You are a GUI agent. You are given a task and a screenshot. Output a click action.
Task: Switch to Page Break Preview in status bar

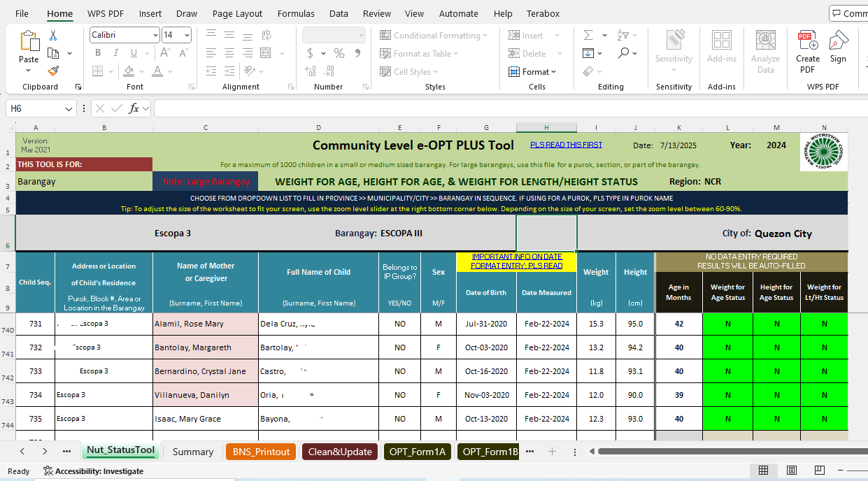point(821,471)
